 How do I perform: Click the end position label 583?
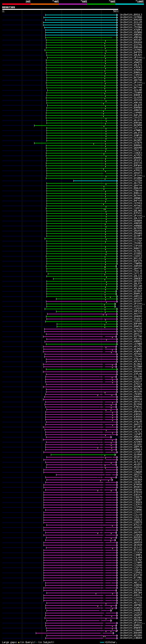(115, 11)
